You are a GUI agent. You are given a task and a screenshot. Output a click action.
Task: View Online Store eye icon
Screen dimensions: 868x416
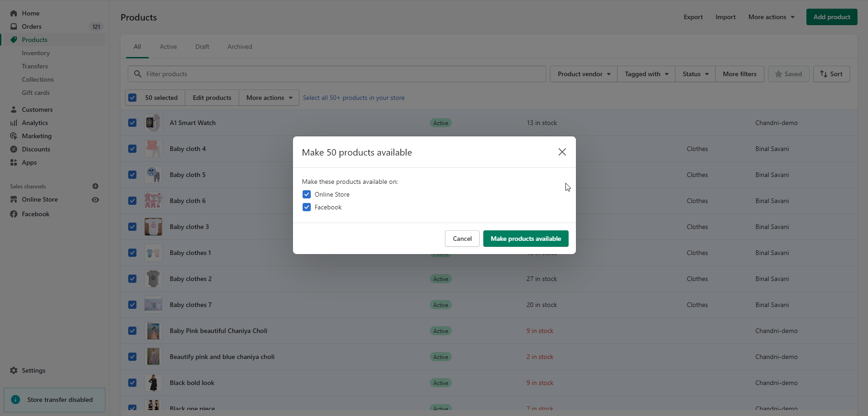click(95, 200)
